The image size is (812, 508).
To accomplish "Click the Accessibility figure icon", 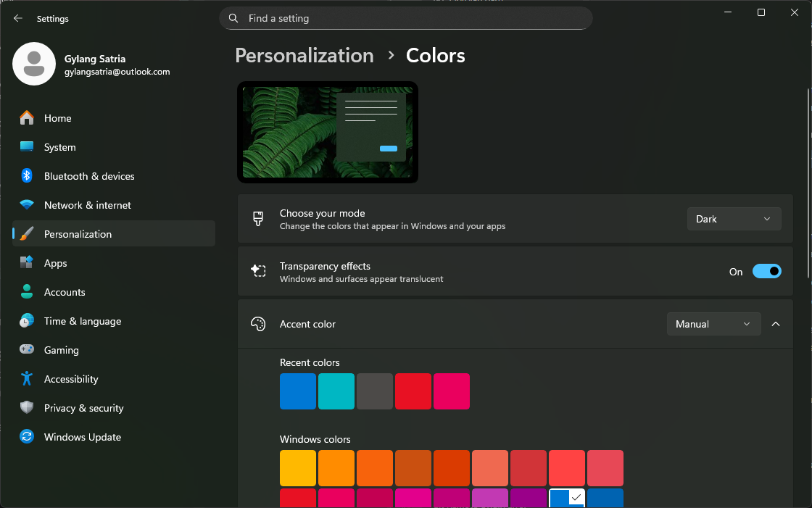I will pyautogui.click(x=27, y=379).
